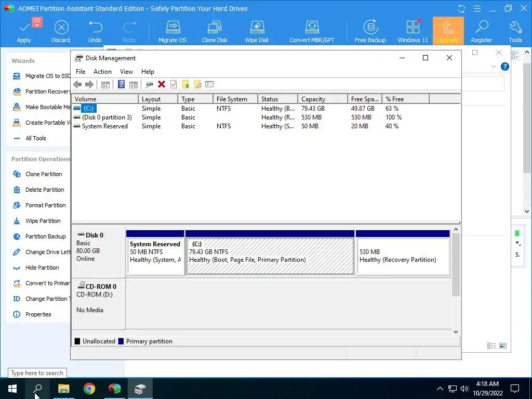This screenshot has height=399, width=532.
Task: Click the find/search toolbar icon
Action: (x=198, y=85)
